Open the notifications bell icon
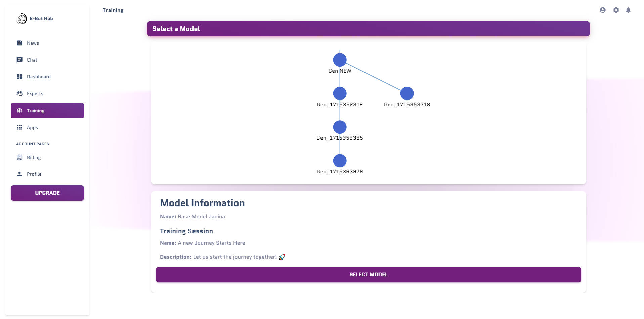 (x=628, y=10)
